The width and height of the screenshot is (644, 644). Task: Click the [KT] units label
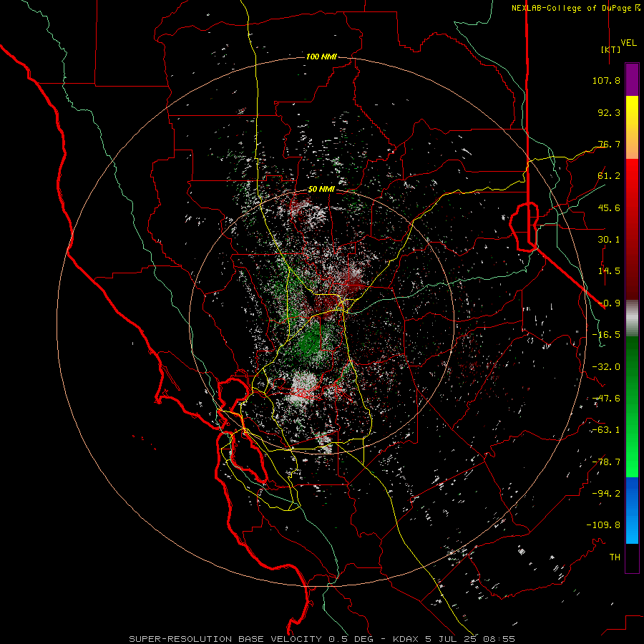pyautogui.click(x=611, y=49)
